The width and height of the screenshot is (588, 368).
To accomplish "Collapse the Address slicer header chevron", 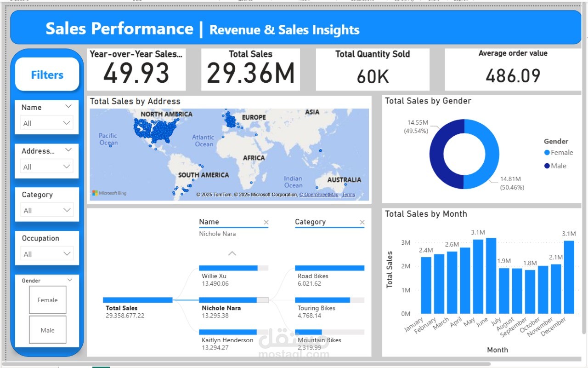I will tap(68, 150).
